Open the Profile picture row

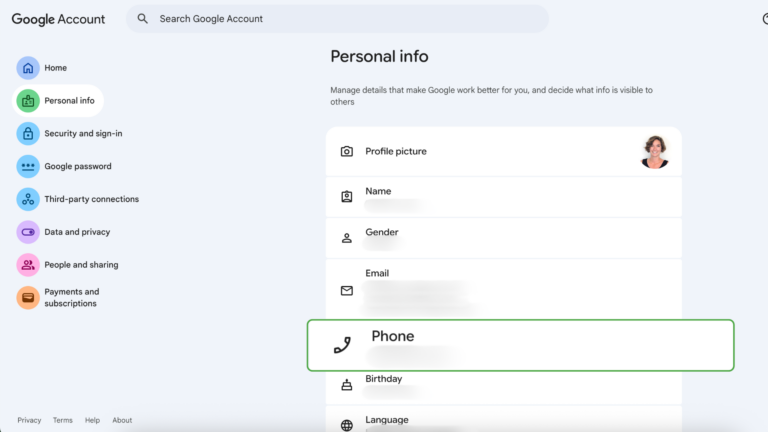point(504,151)
